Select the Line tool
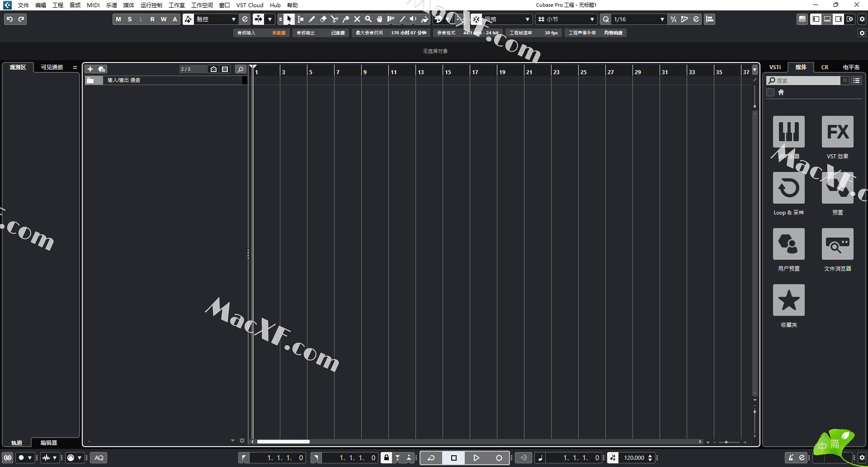This screenshot has width=868, height=467. click(x=402, y=19)
